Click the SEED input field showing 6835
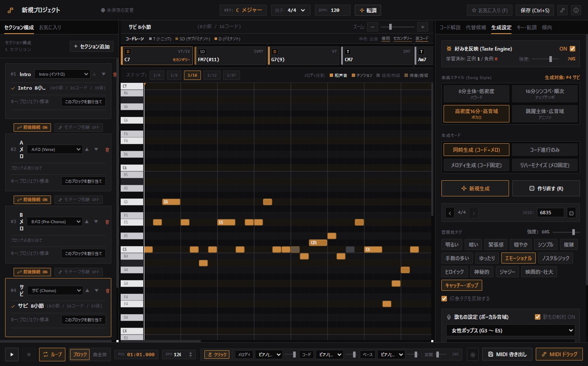588x366 pixels. [551, 213]
